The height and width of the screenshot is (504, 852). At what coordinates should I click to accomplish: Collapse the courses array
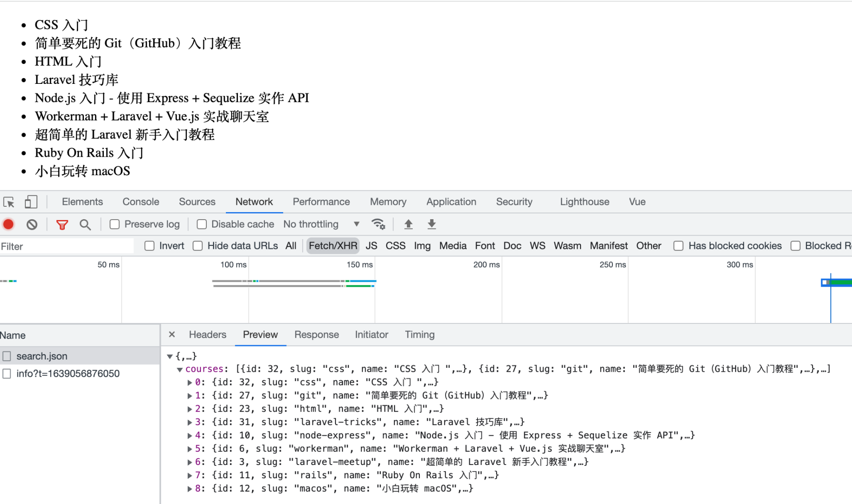tap(180, 369)
